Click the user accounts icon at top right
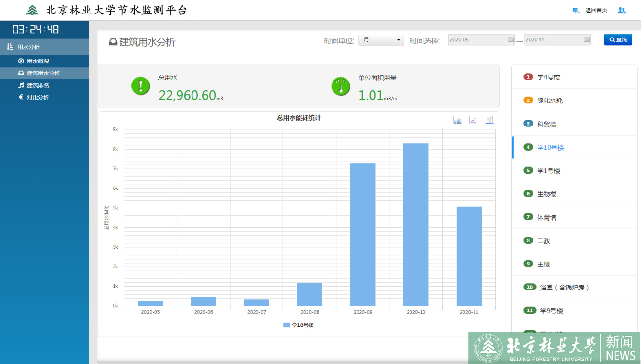The width and height of the screenshot is (641, 364). (x=622, y=10)
